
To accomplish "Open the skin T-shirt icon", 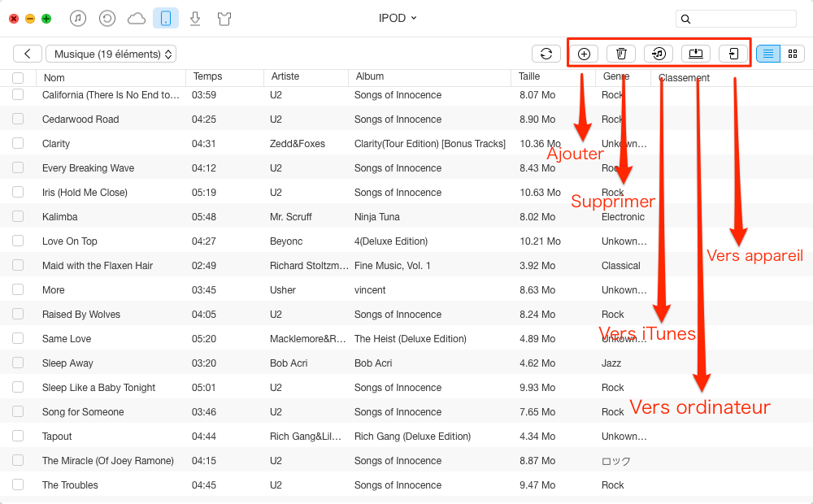I will [224, 20].
